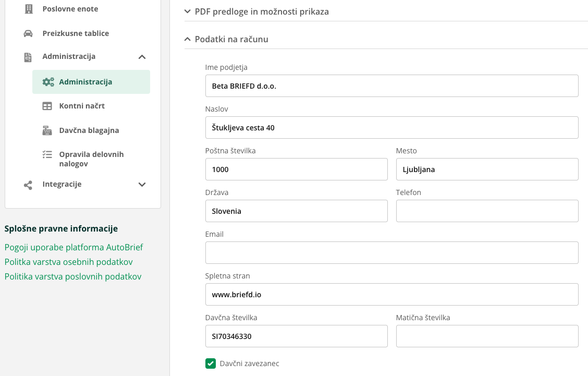Uncheck the Davčni zavezanec checkbox
588x376 pixels.
pos(211,363)
